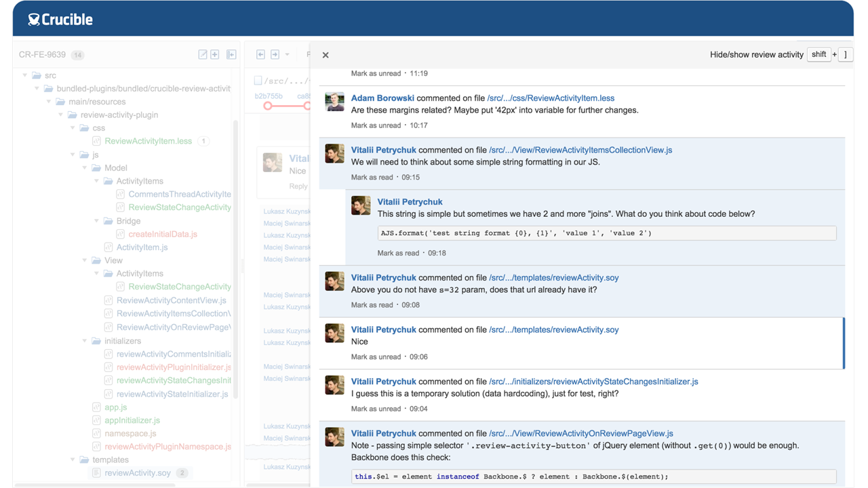Click file icon of createInitialData.js

pyautogui.click(x=120, y=234)
